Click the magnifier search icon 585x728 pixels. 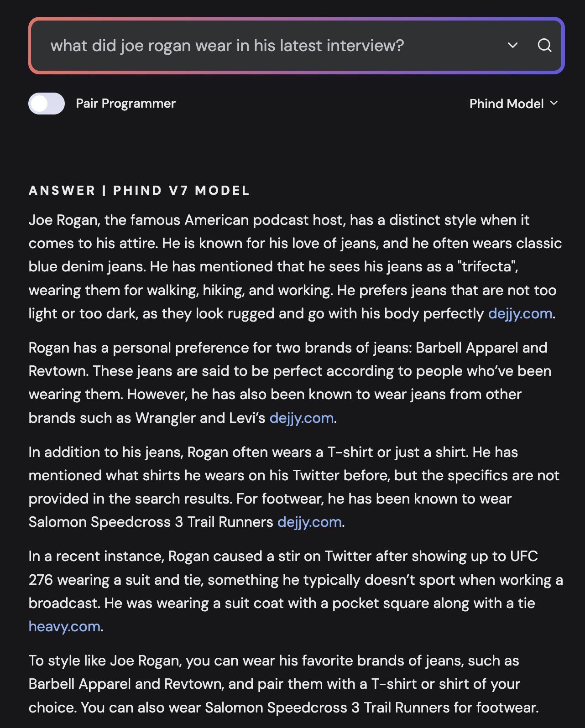pyautogui.click(x=544, y=45)
